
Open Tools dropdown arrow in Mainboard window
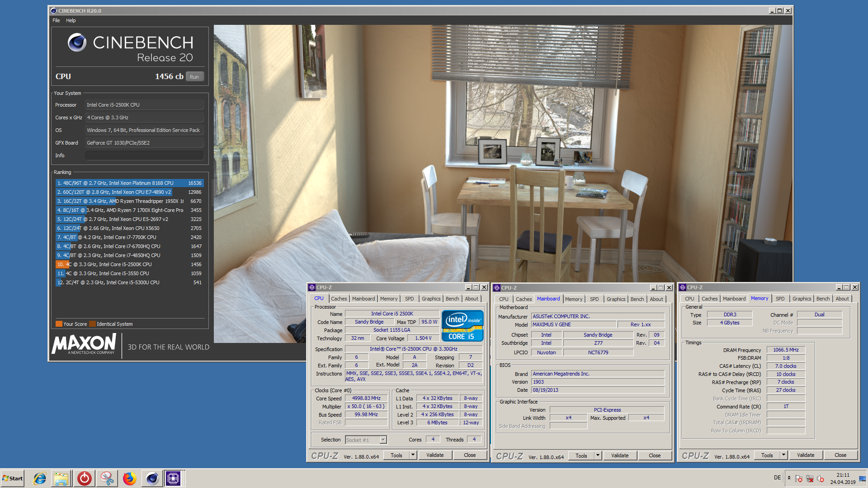pyautogui.click(x=598, y=455)
